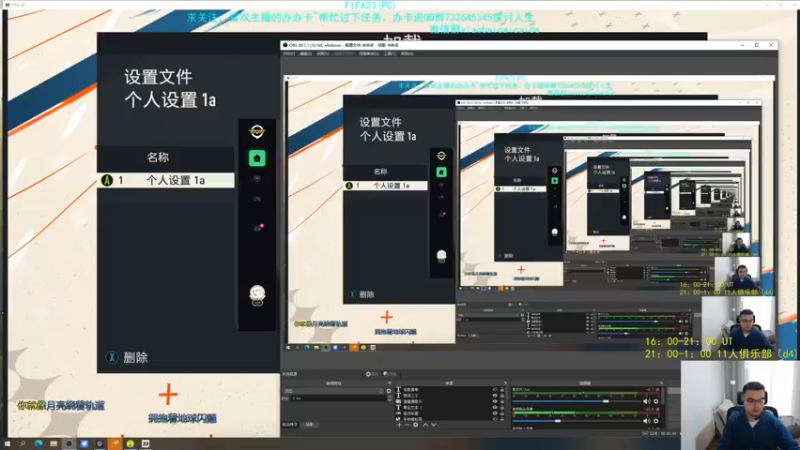Open the scene transition type dropdown
Screen dimensions: 800x450
333,391
